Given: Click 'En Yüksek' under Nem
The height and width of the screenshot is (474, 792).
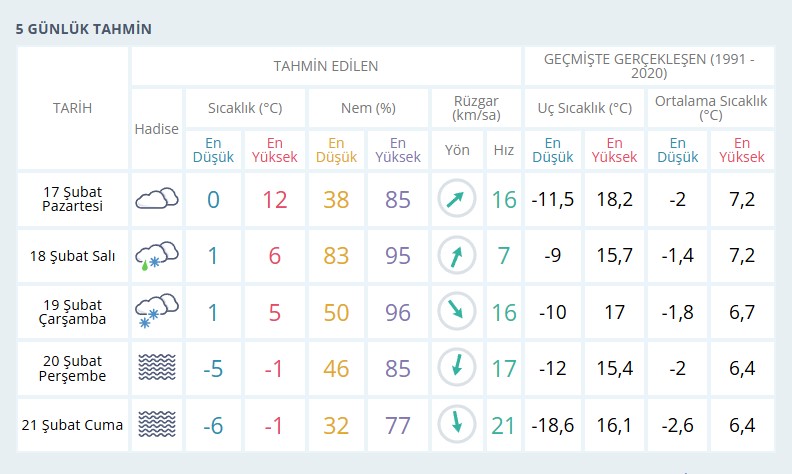Looking at the screenshot, I should 398,150.
